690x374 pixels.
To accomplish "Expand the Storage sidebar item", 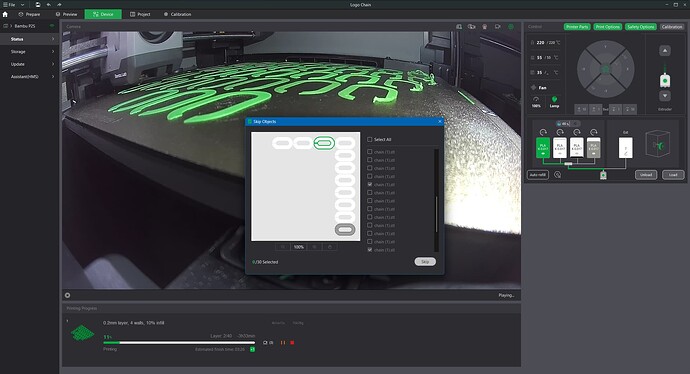I will click(29, 51).
